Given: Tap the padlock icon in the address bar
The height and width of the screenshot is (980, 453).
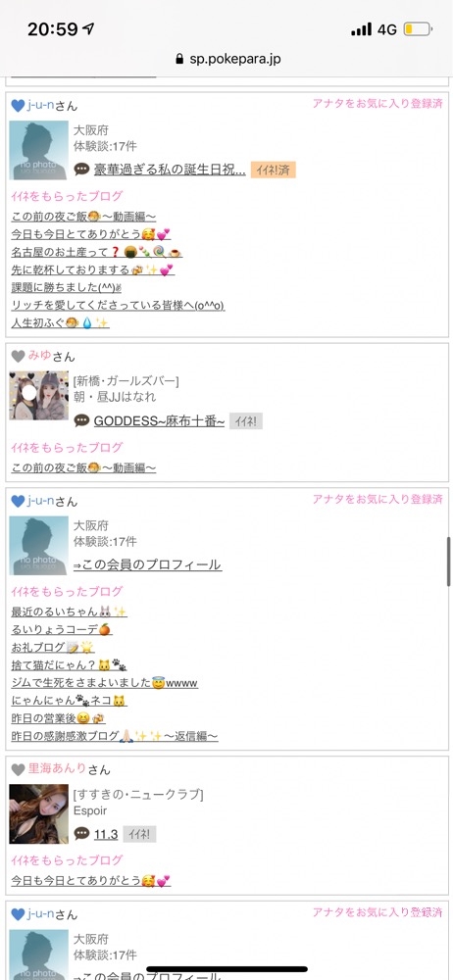Looking at the screenshot, I should pyautogui.click(x=179, y=60).
